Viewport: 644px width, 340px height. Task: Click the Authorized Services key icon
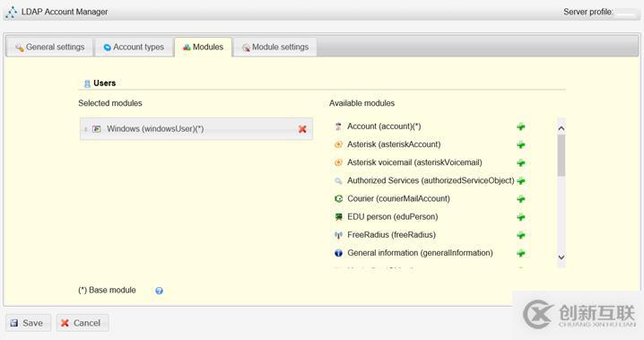pyautogui.click(x=338, y=180)
